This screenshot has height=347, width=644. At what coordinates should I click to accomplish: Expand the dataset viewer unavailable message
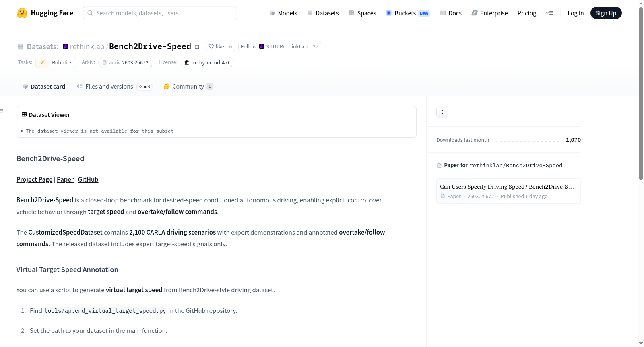pos(99,131)
